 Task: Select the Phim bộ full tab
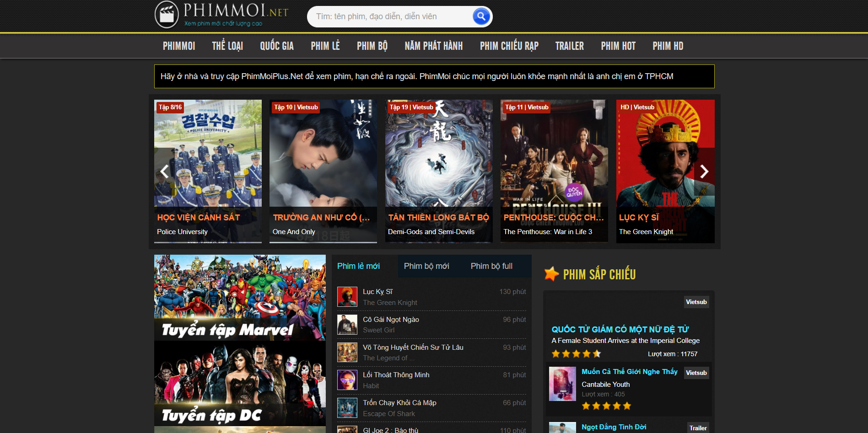(491, 266)
